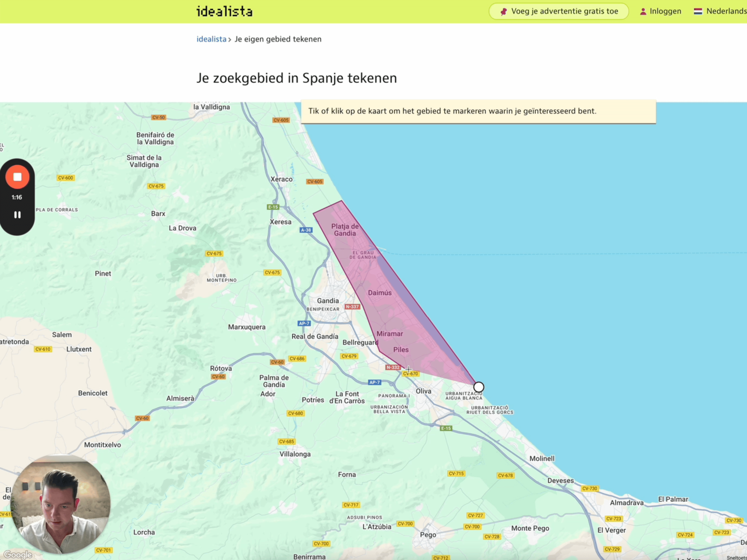Click inside the pink drawn area at Daimús
Image resolution: width=747 pixels, height=560 pixels.
[x=380, y=293]
